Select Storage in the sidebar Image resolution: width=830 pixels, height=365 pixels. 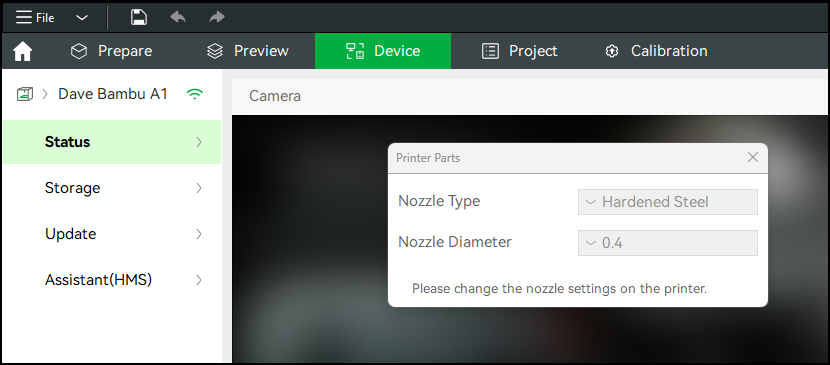[112, 188]
